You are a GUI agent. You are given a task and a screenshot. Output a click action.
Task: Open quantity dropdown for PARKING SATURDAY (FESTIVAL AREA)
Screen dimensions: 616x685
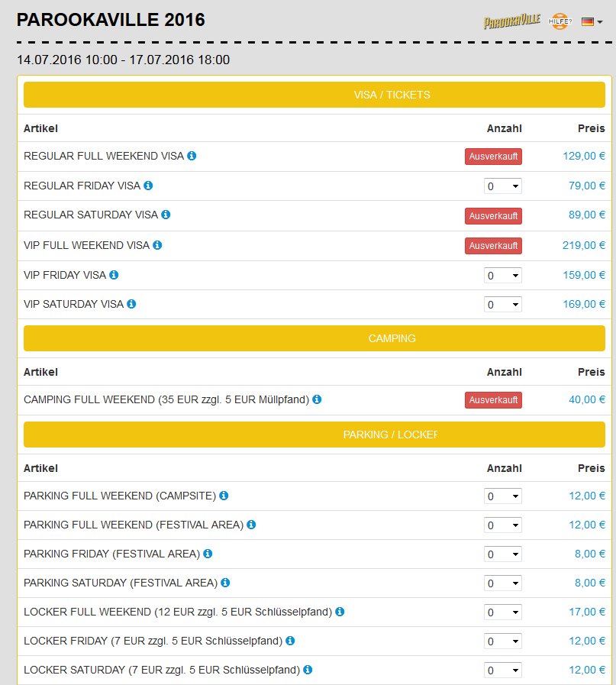[x=503, y=583]
